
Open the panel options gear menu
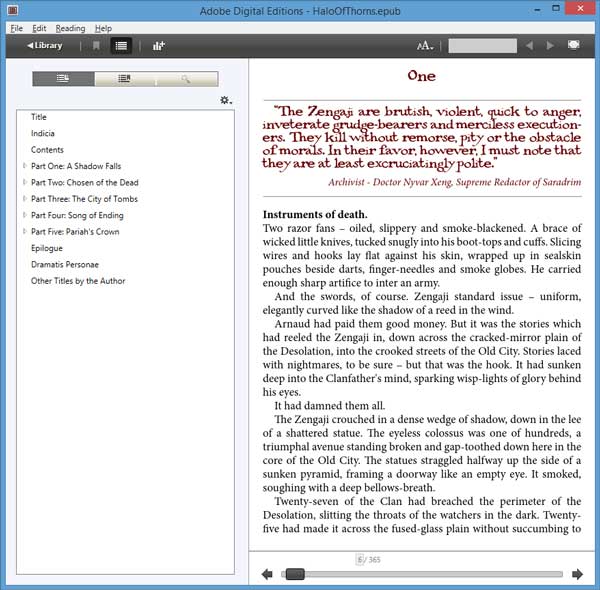(225, 100)
